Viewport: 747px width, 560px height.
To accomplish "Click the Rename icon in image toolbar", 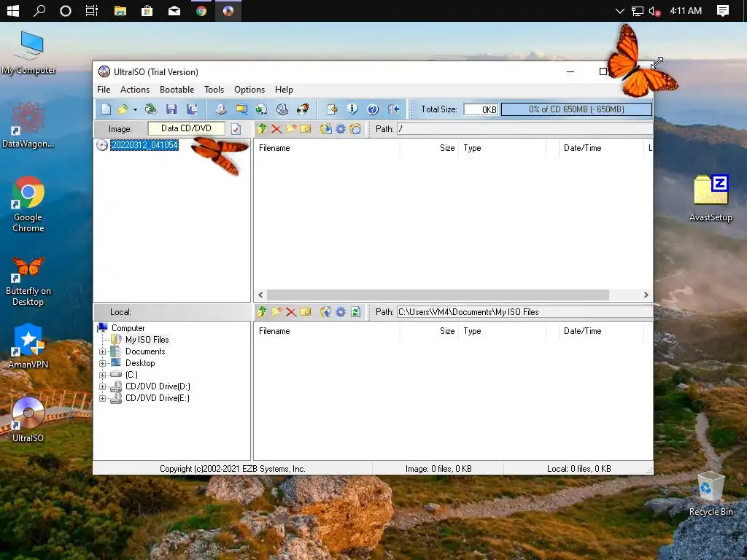I will pyautogui.click(x=306, y=128).
